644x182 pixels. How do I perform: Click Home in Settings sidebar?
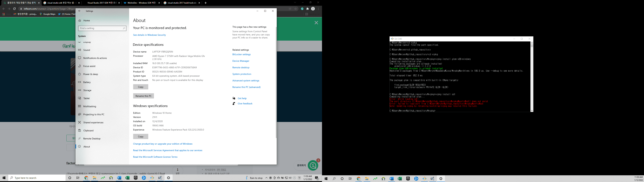(87, 20)
